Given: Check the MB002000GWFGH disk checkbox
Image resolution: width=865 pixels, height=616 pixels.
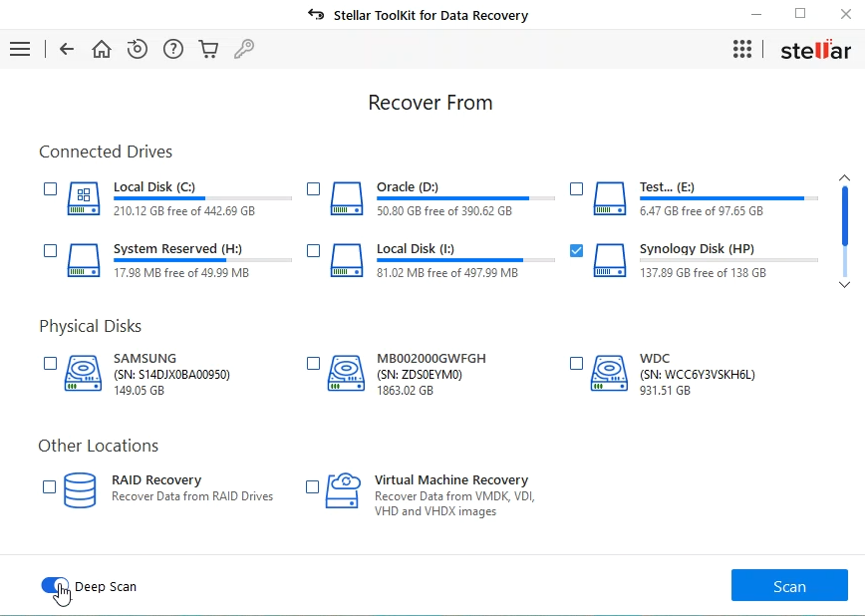Looking at the screenshot, I should (x=313, y=363).
